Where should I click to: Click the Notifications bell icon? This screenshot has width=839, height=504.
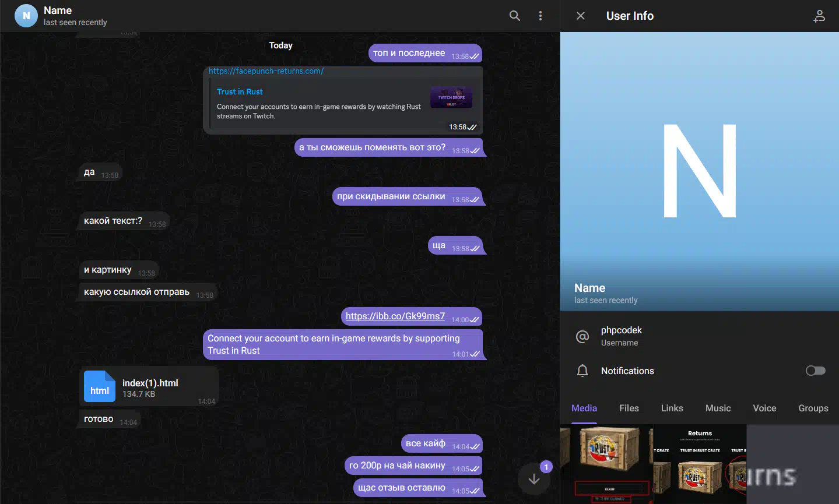tap(582, 371)
